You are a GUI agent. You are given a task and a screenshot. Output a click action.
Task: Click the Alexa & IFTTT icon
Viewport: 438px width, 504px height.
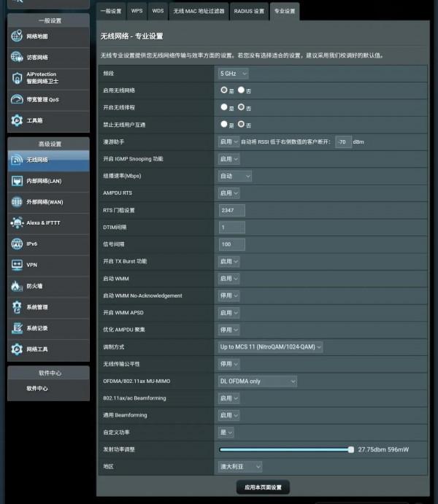coord(17,222)
